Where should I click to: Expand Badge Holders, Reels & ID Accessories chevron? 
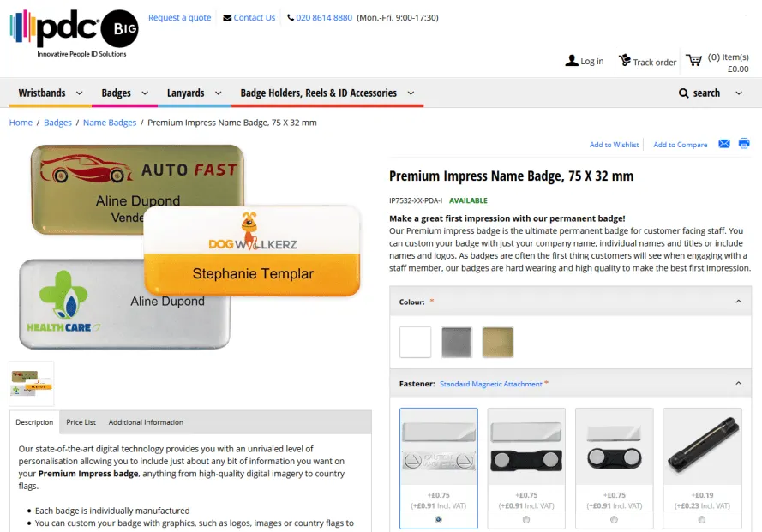coord(411,93)
